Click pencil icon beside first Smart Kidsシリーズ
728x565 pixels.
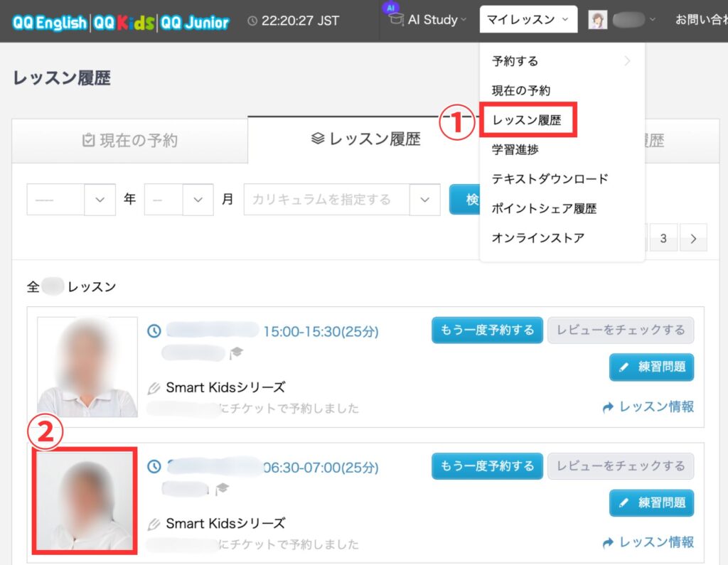click(x=154, y=388)
